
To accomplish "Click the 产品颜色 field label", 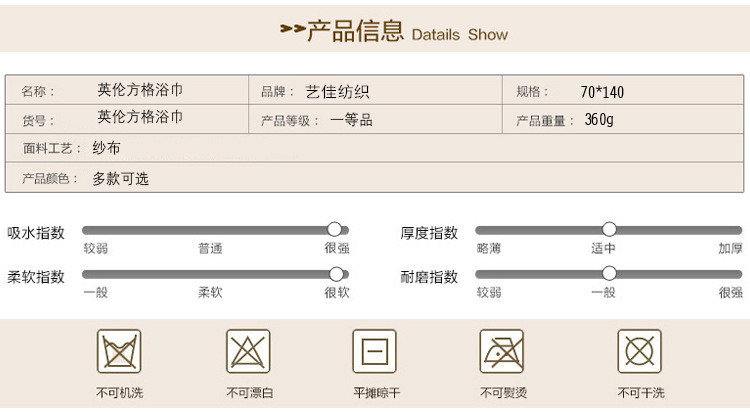I will point(50,179).
